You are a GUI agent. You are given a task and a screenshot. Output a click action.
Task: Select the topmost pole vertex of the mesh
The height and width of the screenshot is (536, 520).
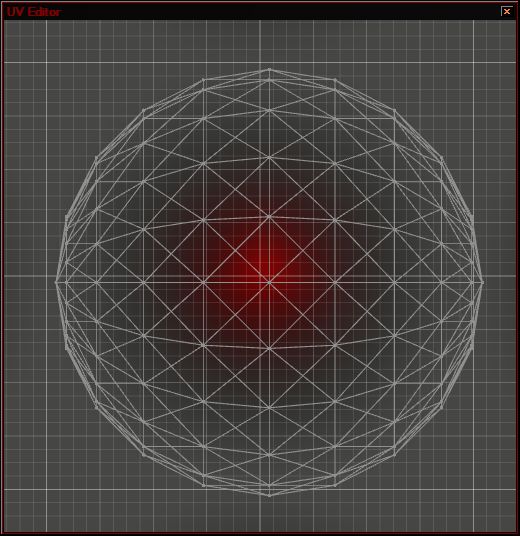click(269, 70)
